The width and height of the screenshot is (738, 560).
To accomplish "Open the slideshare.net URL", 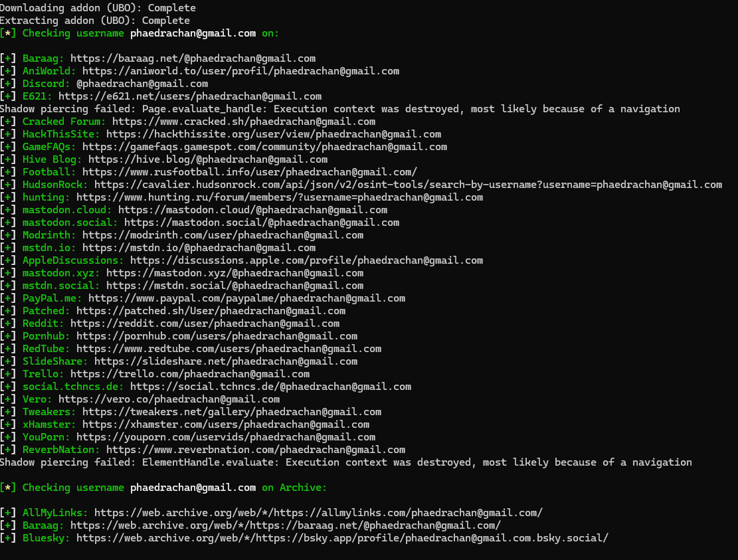I will point(226,361).
